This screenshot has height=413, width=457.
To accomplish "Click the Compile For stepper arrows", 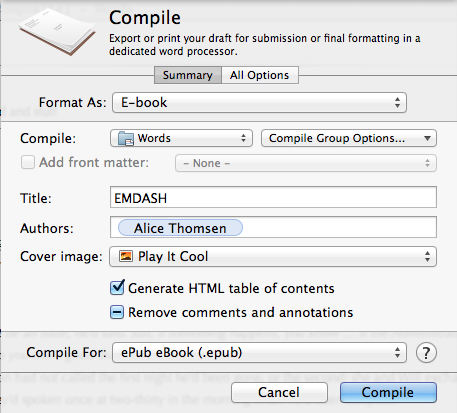I will tap(397, 352).
